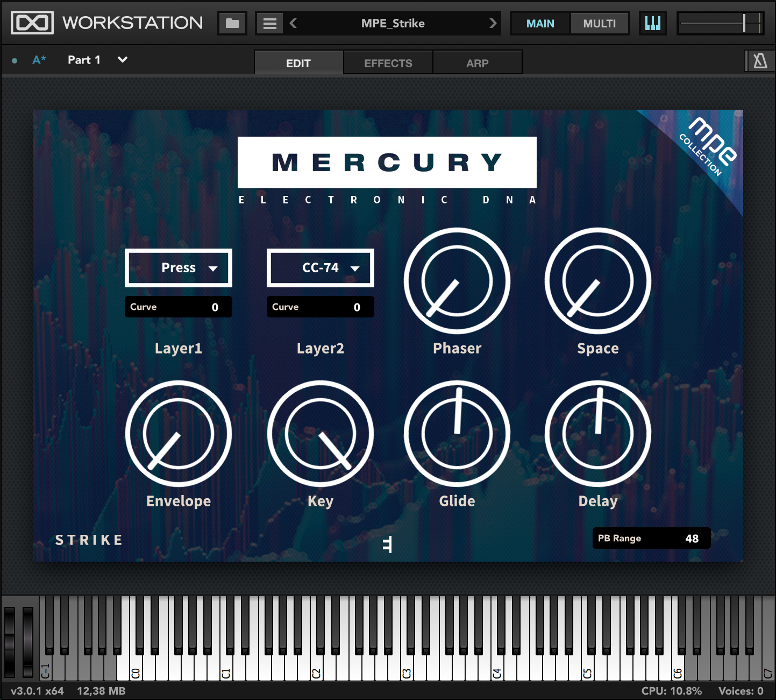Click the ELECTRONIC DNA subtitle
776x700 pixels.
[x=387, y=200]
